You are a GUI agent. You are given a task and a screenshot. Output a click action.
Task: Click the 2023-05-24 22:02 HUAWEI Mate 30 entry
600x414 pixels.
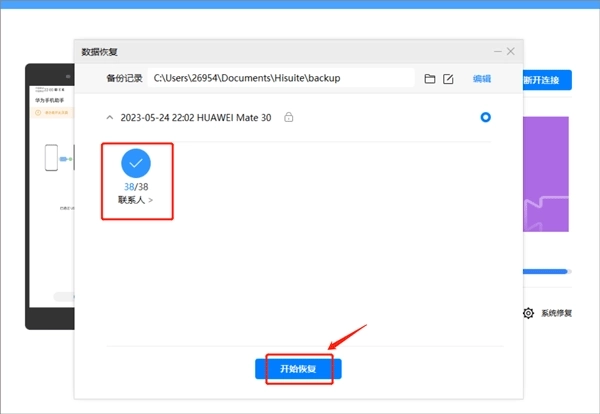(x=198, y=117)
